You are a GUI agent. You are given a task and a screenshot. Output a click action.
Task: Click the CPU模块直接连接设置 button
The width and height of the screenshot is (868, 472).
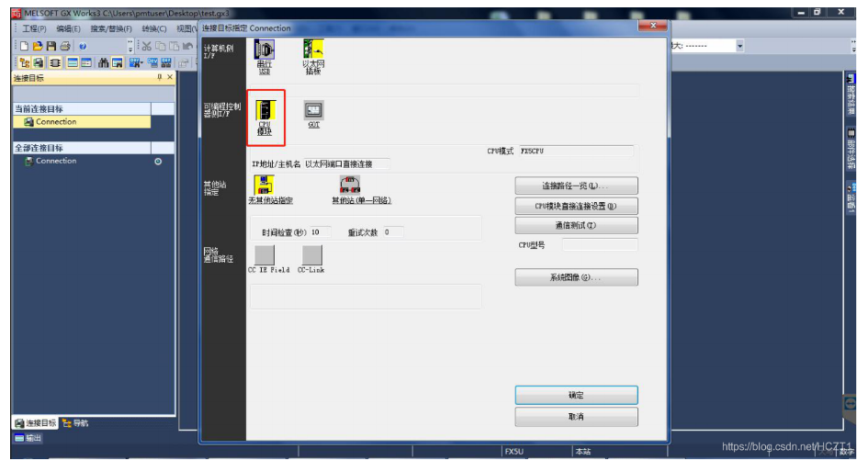click(576, 207)
